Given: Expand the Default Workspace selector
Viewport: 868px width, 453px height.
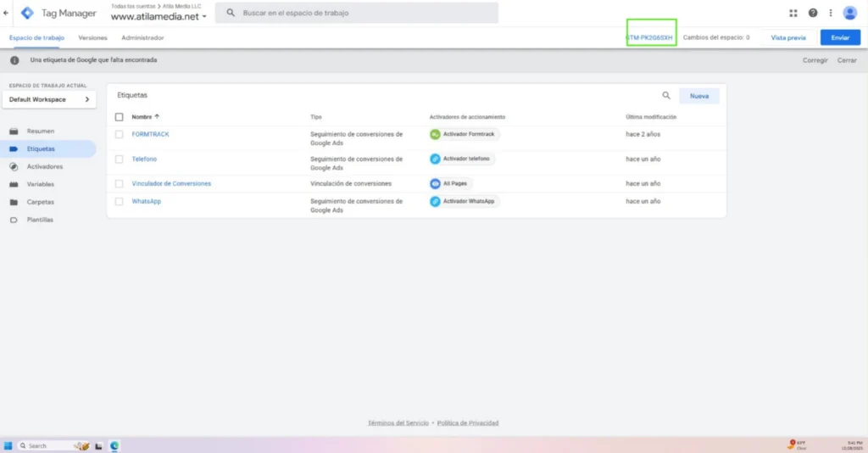Looking at the screenshot, I should point(49,100).
